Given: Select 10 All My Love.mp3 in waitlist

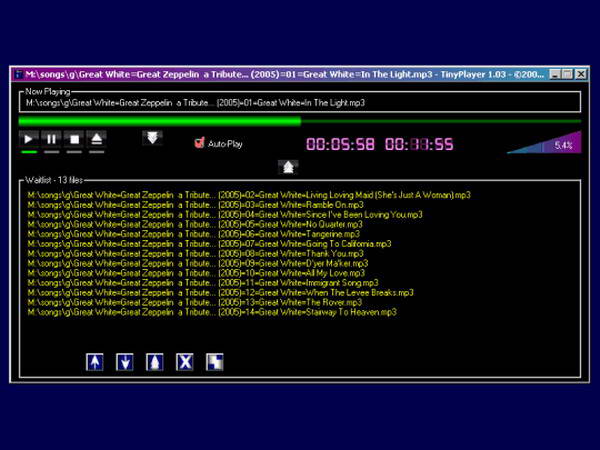Looking at the screenshot, I should click(x=196, y=273).
